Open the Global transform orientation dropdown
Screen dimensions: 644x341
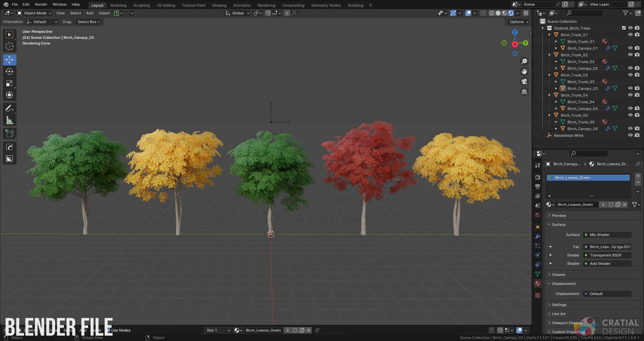click(237, 13)
